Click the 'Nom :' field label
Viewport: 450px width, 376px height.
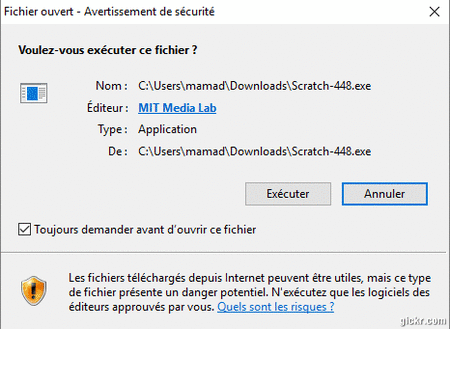(112, 86)
